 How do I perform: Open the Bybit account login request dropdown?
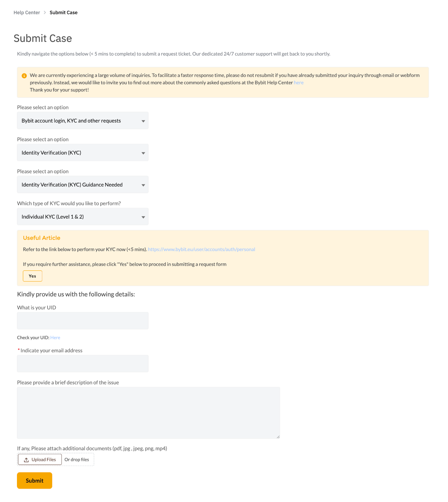tap(83, 121)
